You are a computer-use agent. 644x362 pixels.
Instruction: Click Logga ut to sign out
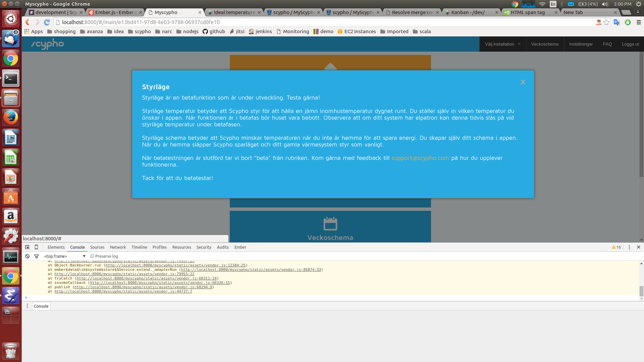click(630, 44)
